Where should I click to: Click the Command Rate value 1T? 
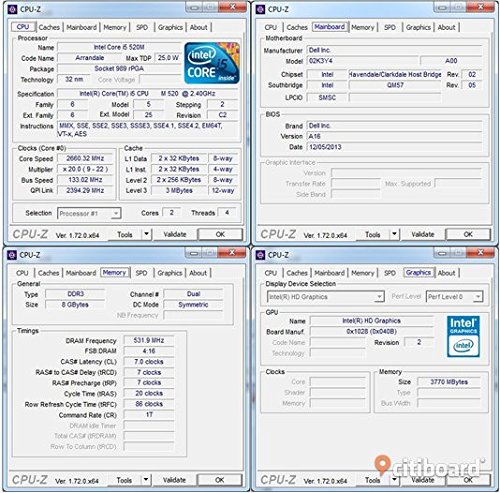click(149, 415)
